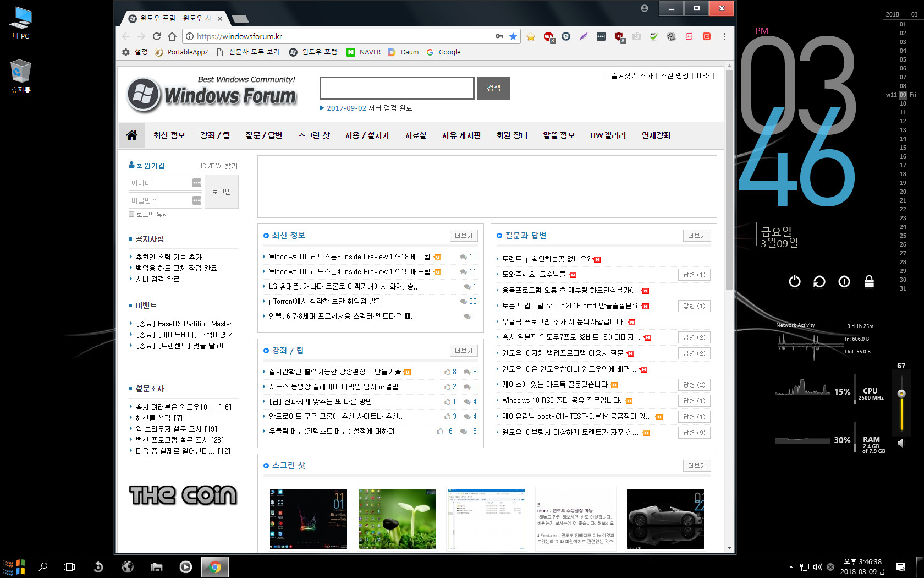Open the yellow star bookmarks extension
This screenshot has height=578, width=924.
point(531,36)
